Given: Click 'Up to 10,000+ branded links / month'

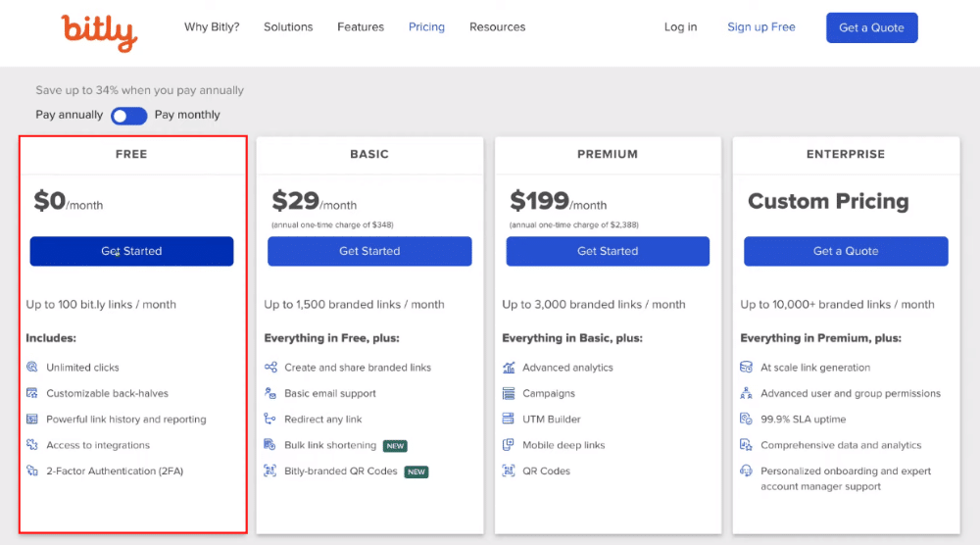Looking at the screenshot, I should (838, 305).
